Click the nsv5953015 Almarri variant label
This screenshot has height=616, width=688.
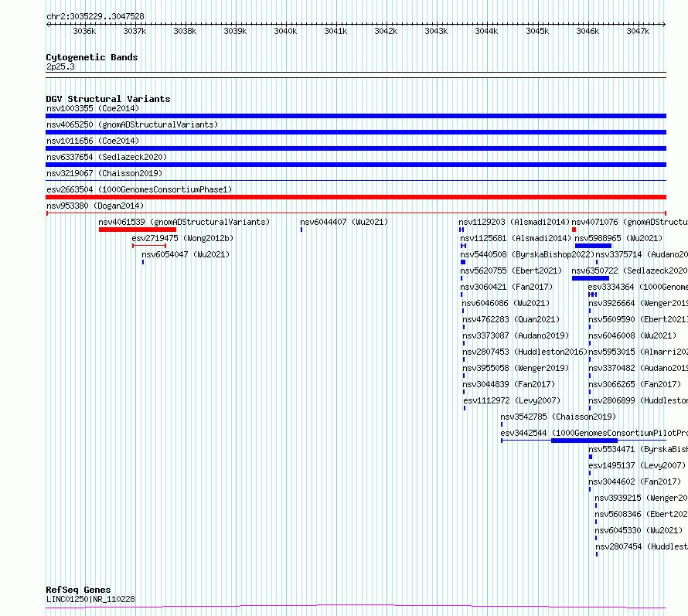[638, 352]
